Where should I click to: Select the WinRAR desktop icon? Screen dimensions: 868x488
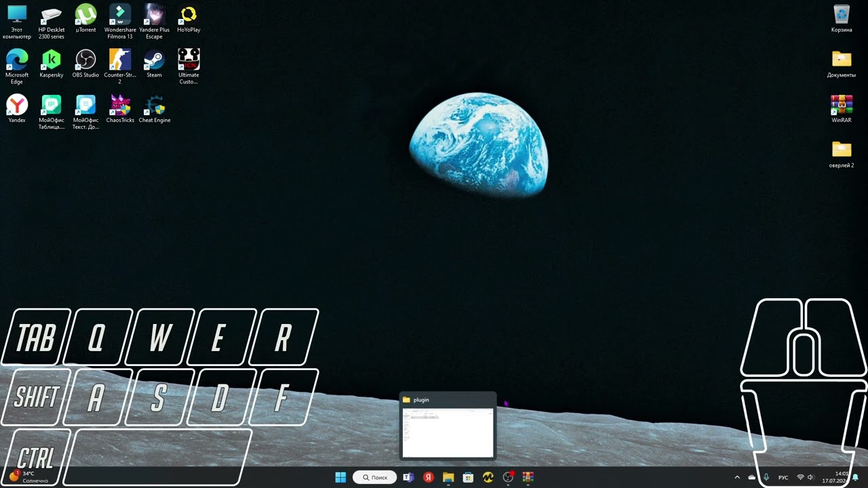(x=842, y=109)
